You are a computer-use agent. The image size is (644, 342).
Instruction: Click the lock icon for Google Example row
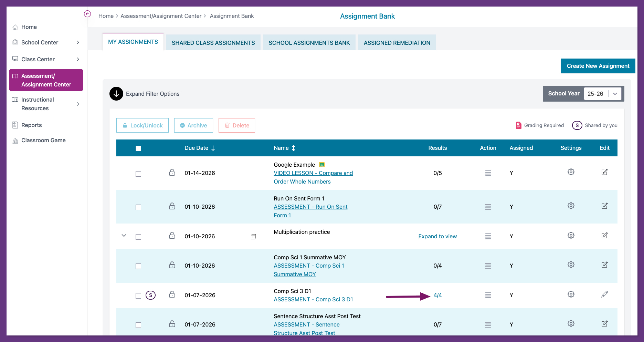[x=172, y=172]
